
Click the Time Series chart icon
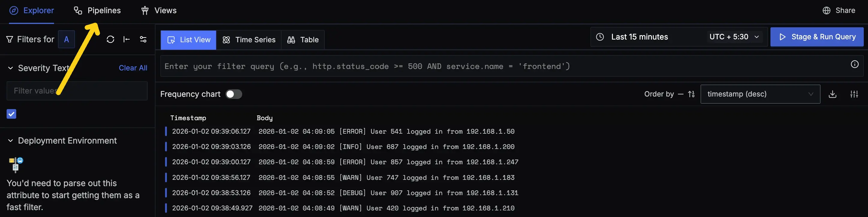pos(226,40)
